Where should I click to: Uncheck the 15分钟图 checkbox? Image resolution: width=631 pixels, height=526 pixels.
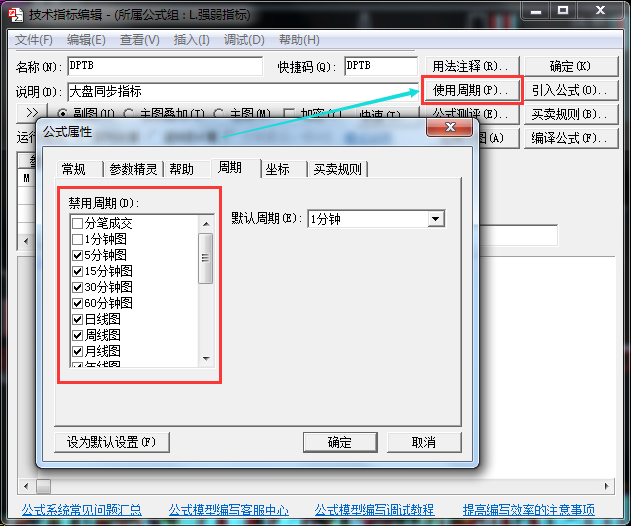pyautogui.click(x=77, y=271)
